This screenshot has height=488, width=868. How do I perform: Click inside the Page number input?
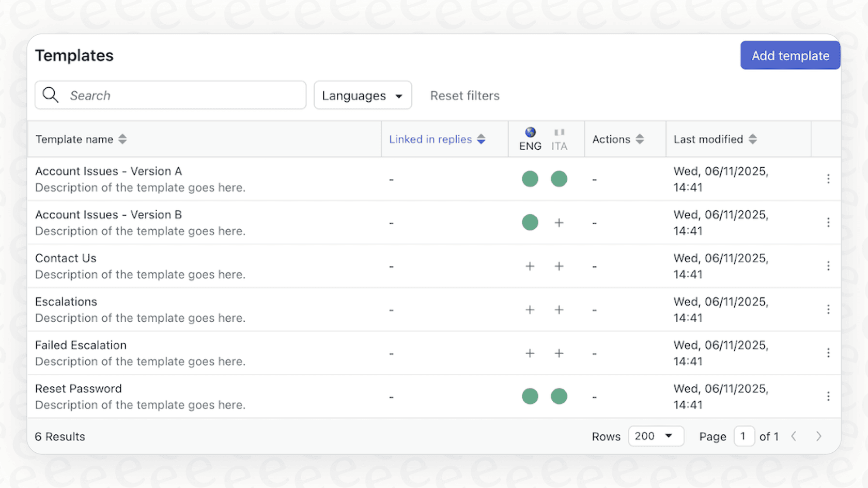pyautogui.click(x=744, y=436)
